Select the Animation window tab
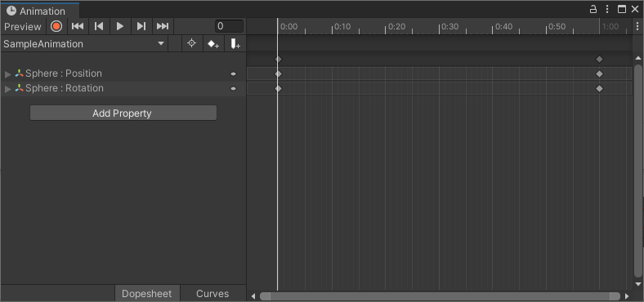The image size is (644, 302). [40, 11]
